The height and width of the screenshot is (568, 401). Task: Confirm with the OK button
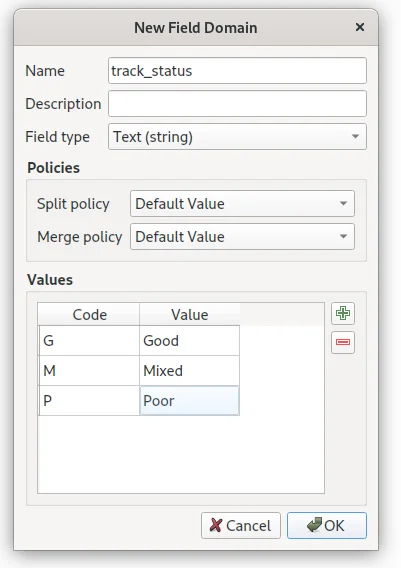327,525
